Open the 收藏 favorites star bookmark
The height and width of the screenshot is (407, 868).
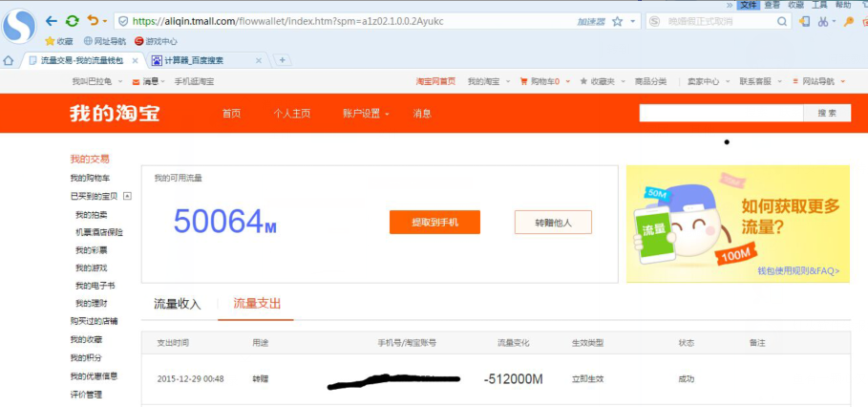pyautogui.click(x=58, y=41)
